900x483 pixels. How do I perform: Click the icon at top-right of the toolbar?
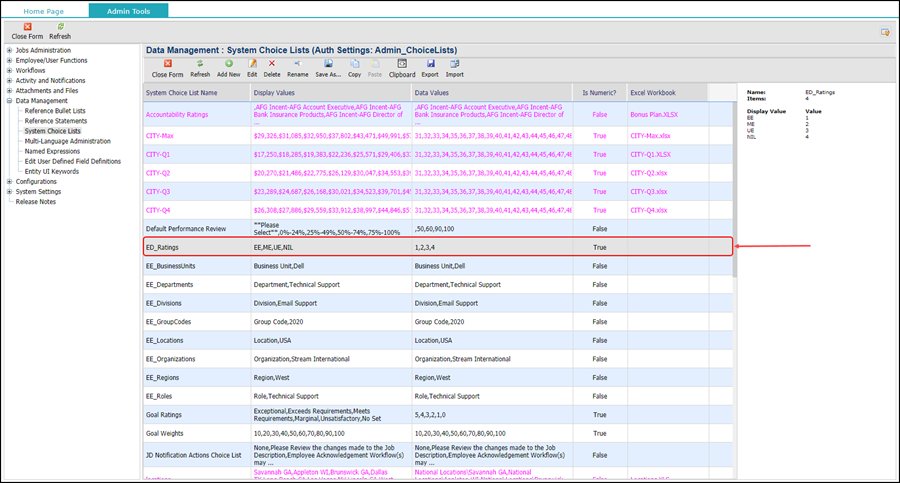(885, 32)
